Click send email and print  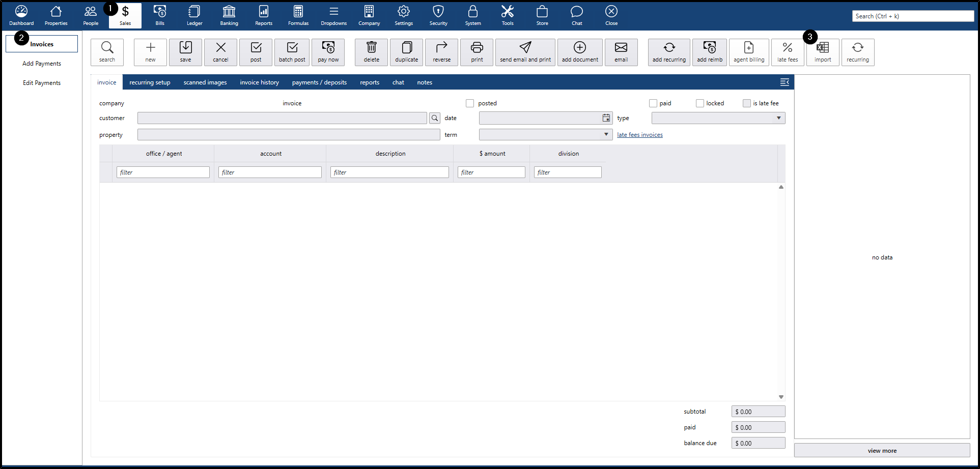pos(525,52)
